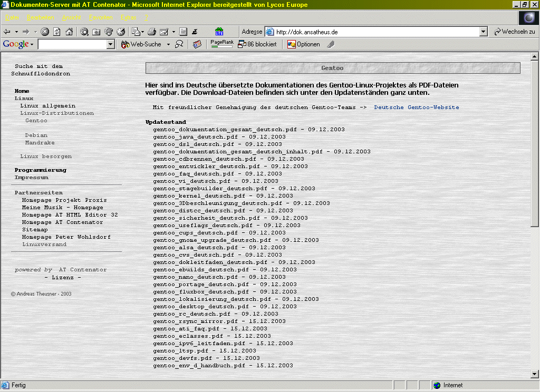540x392 pixels.
Task: Click the Edit page toolbar icon
Action: [x=164, y=32]
